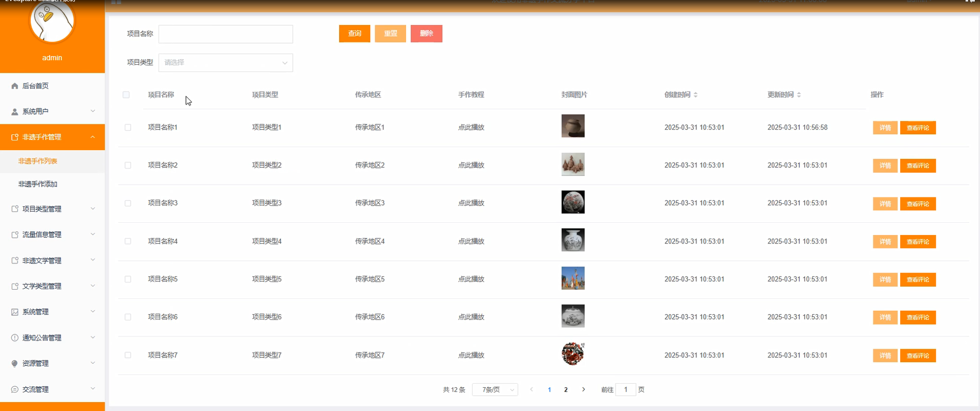Open the cover thumbnail for 项目名称1
This screenshot has height=411, width=980.
pos(573,126)
